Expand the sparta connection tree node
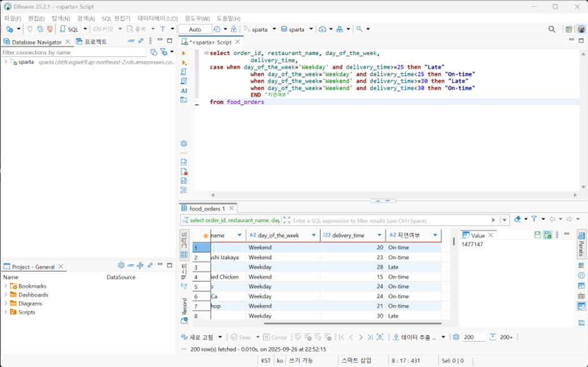This screenshot has height=367, width=588. point(6,62)
